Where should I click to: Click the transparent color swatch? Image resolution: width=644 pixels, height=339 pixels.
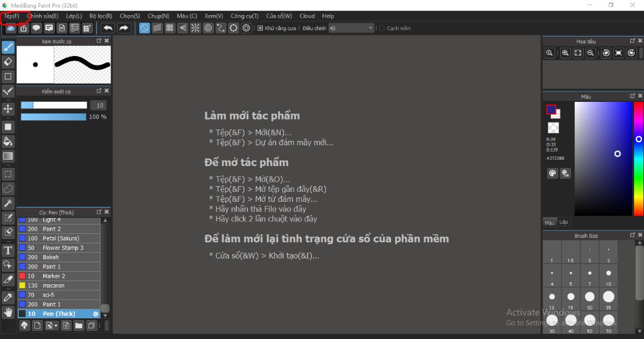[x=553, y=128]
